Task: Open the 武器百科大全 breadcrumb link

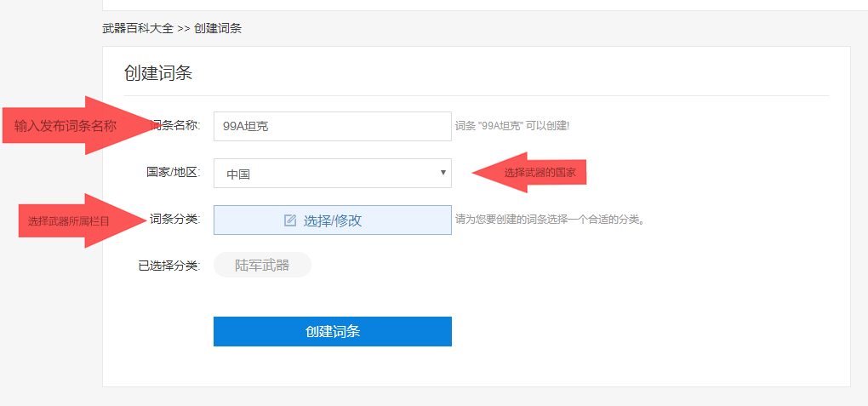Action: pos(137,28)
